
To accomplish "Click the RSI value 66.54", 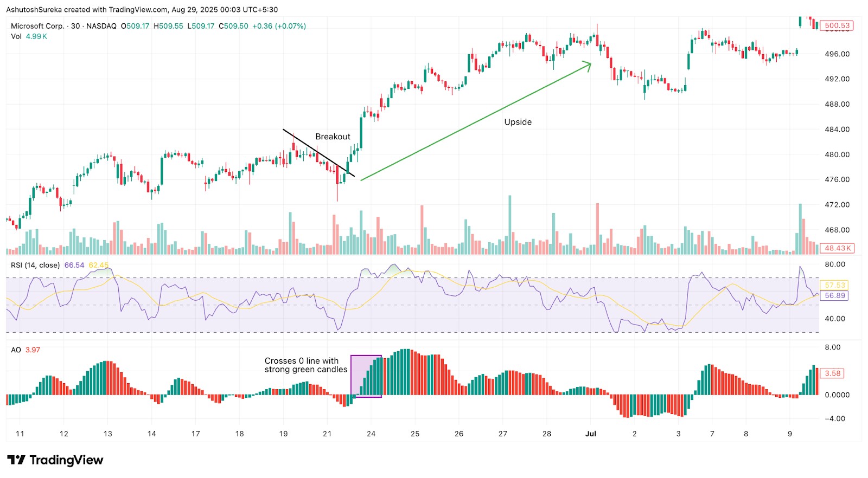I will click(x=74, y=266).
